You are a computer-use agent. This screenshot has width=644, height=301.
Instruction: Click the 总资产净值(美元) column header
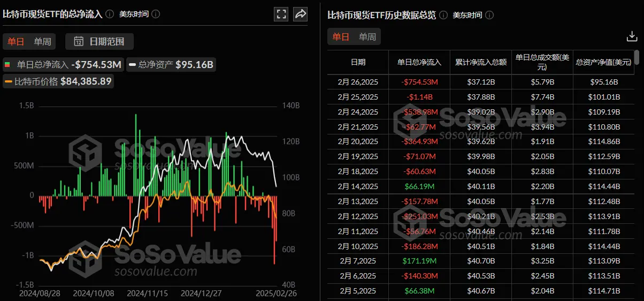click(603, 62)
